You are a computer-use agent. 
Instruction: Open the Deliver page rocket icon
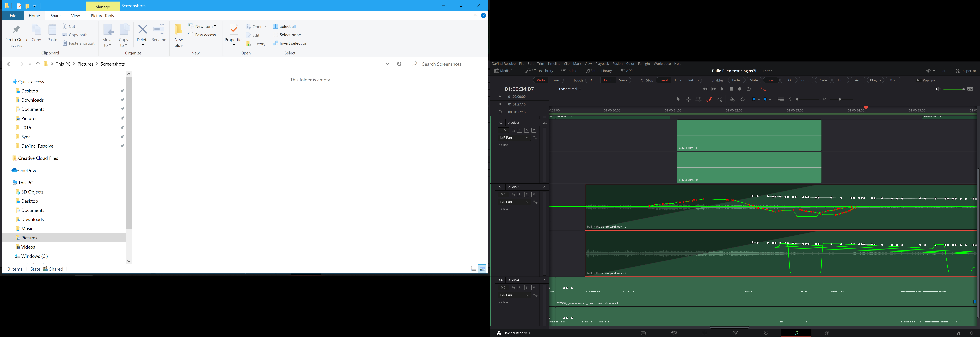point(827,333)
